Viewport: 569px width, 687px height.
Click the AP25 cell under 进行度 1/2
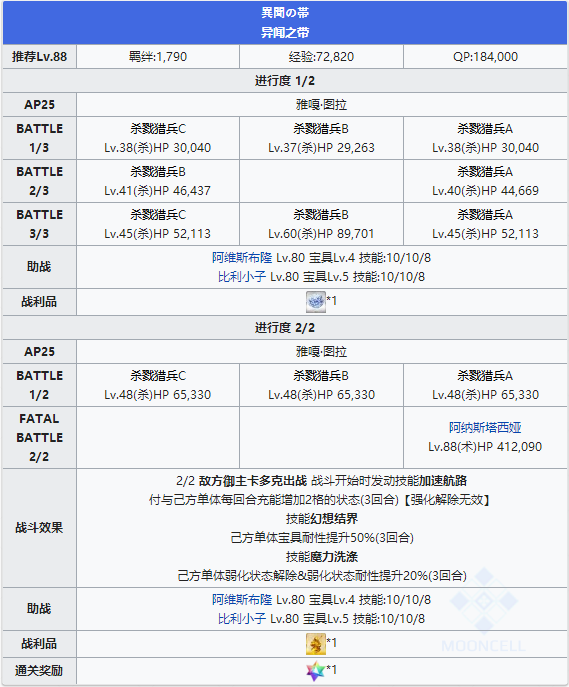[x=39, y=105]
